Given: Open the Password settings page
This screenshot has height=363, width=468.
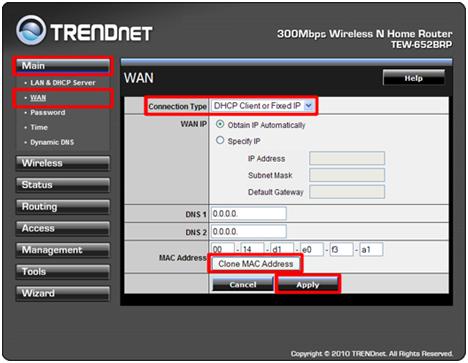Looking at the screenshot, I should click(x=48, y=112).
